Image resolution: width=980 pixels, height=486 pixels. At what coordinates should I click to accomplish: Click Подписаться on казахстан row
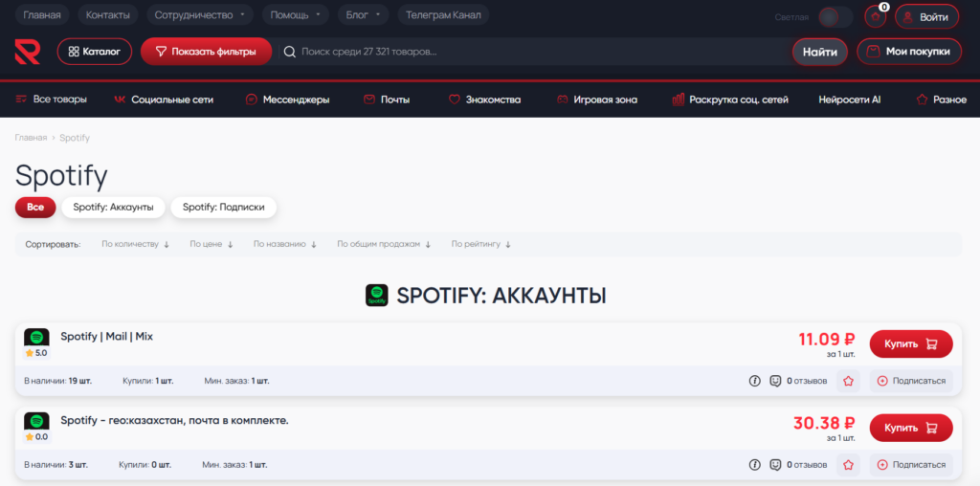click(x=911, y=465)
